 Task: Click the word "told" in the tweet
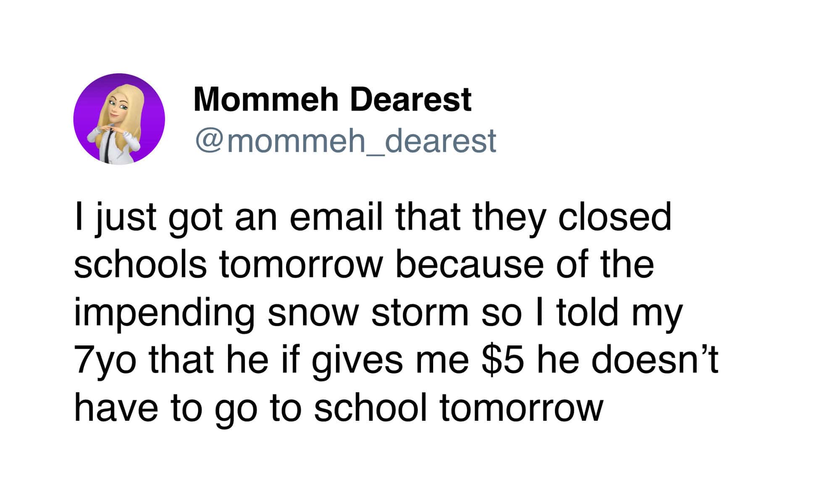pos(587,313)
